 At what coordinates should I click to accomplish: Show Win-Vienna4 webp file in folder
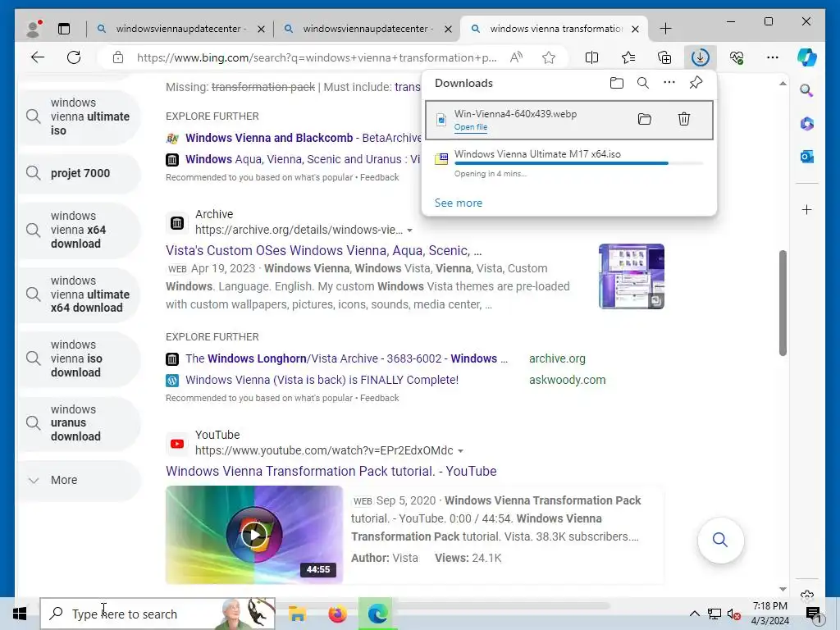(x=645, y=119)
